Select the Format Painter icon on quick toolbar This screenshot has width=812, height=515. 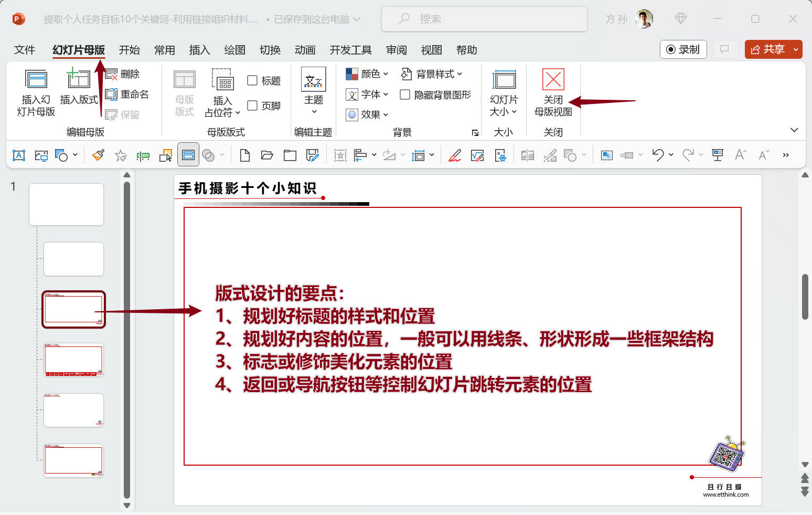pyautogui.click(x=98, y=155)
